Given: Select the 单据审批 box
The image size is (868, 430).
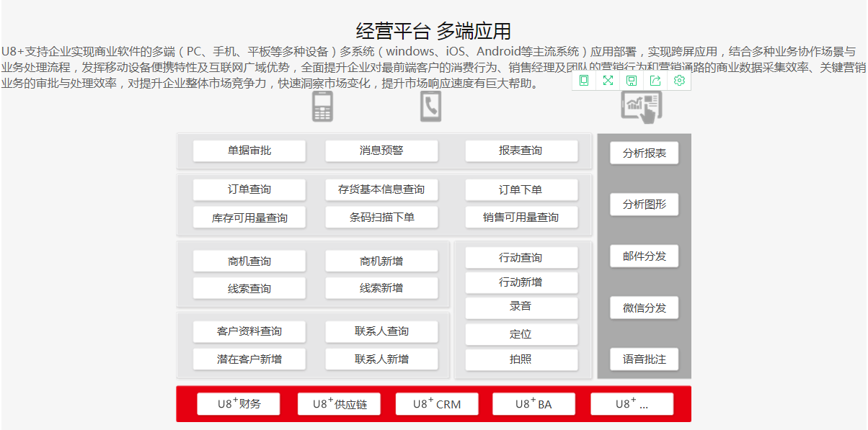Looking at the screenshot, I should (249, 151).
